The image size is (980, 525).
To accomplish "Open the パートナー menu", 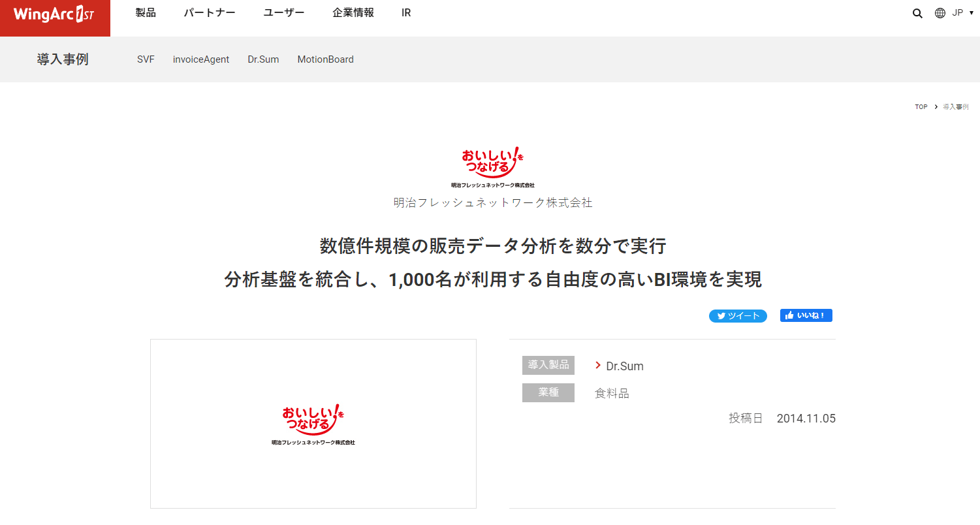I will (x=210, y=13).
